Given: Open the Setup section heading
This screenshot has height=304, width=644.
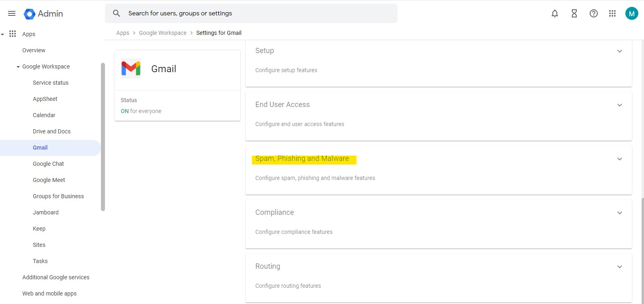Looking at the screenshot, I should click(265, 51).
